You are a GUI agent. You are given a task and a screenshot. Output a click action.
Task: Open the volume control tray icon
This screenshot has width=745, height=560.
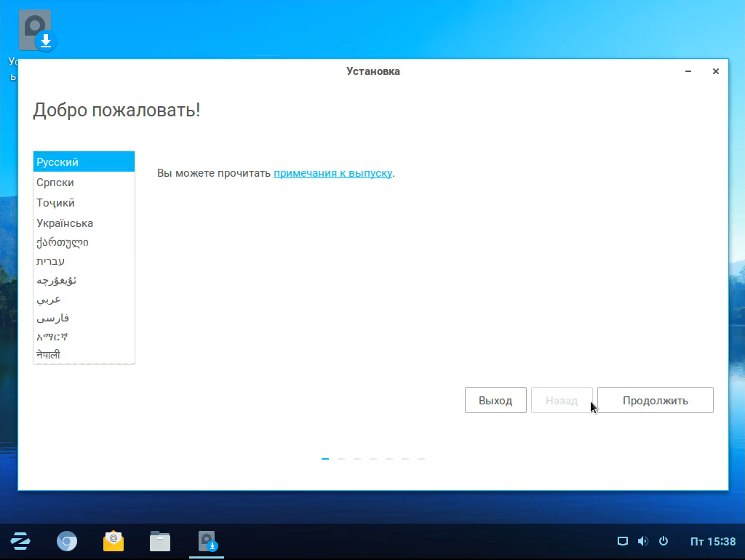[642, 541]
